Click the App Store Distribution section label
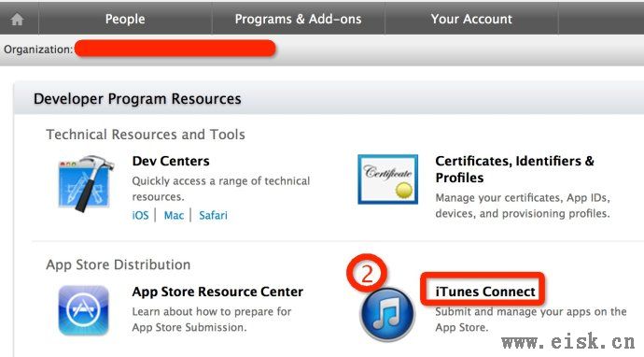This screenshot has width=644, height=357. (119, 264)
